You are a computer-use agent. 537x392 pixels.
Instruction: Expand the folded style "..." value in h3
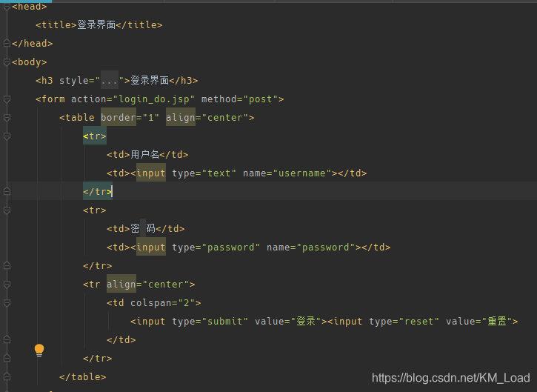pyautogui.click(x=110, y=80)
